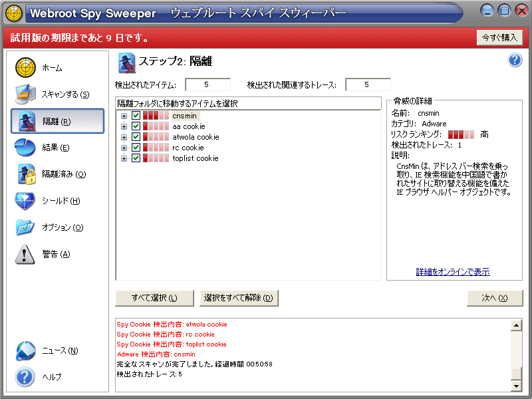Image resolution: width=532 pixels, height=399 pixels.
Task: Click the cnsmin risk level bar
Action: tap(156, 116)
